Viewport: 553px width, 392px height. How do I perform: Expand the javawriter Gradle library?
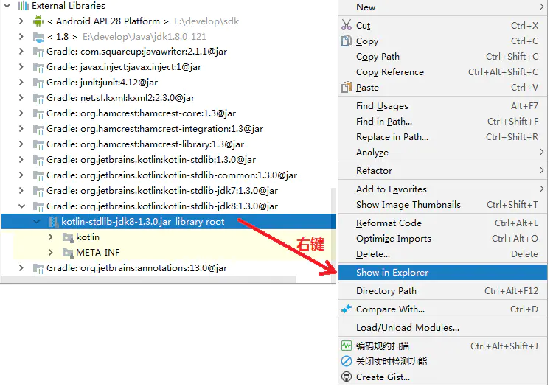(x=21, y=52)
